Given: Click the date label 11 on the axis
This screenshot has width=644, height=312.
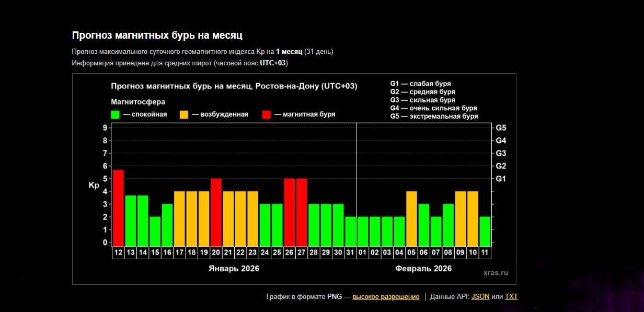Looking at the screenshot, I should click(485, 253).
